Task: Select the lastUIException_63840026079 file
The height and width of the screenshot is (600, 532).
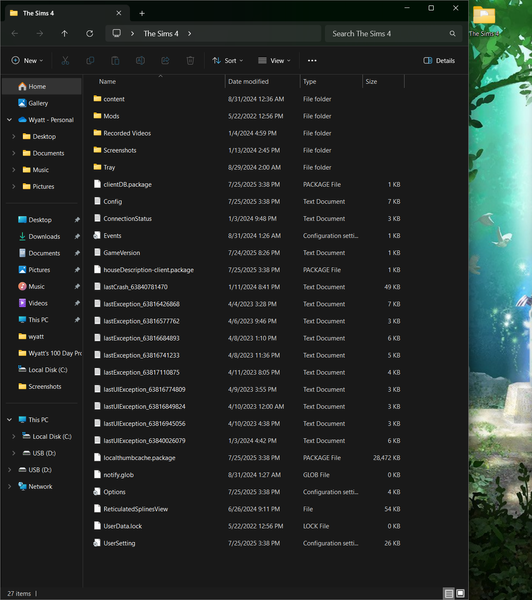Action: pos(144,440)
